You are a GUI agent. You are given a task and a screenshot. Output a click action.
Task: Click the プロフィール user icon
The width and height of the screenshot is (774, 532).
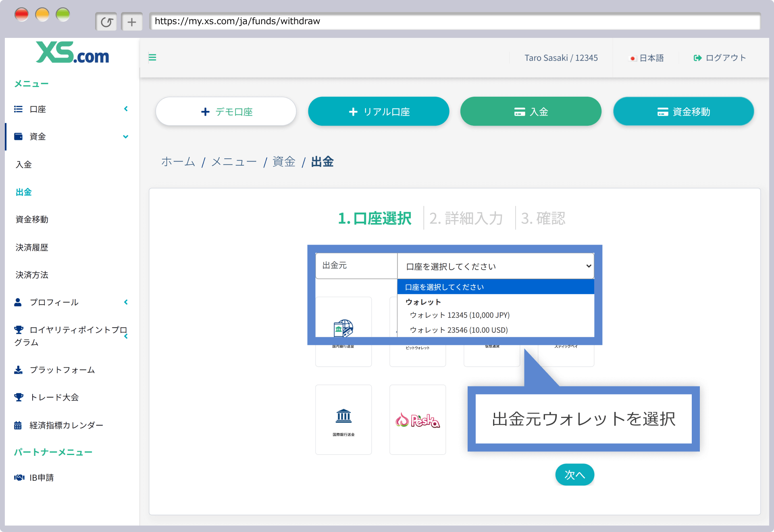coord(18,302)
